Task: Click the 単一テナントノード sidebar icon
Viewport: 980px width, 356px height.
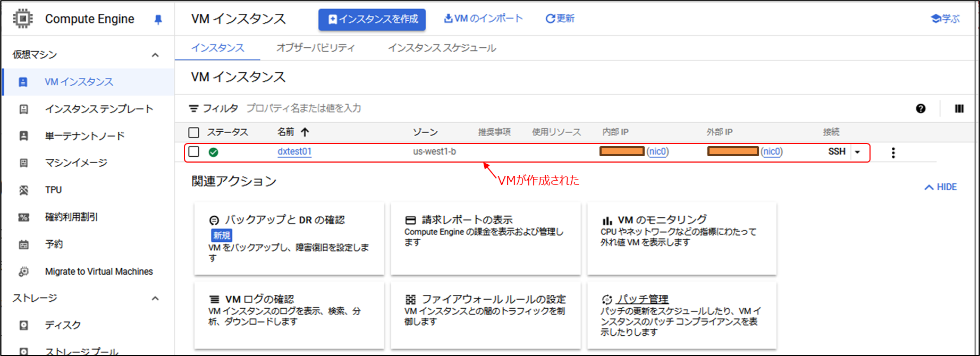Action: point(23,136)
